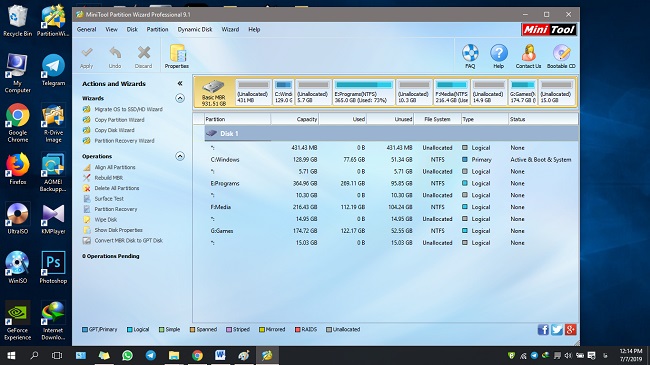The height and width of the screenshot is (365, 650).
Task: Select Disk 1 header row
Action: [x=391, y=134]
